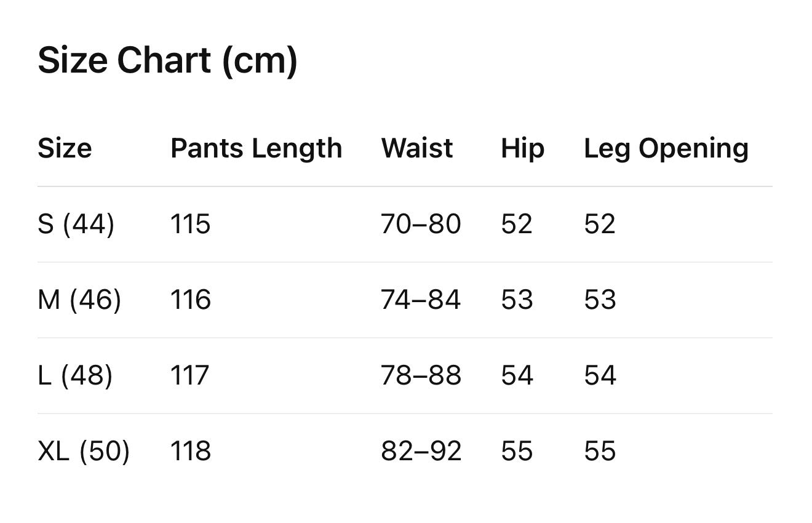The height and width of the screenshot is (523, 812).
Task: Click pants length value 115
Action: [191, 224]
